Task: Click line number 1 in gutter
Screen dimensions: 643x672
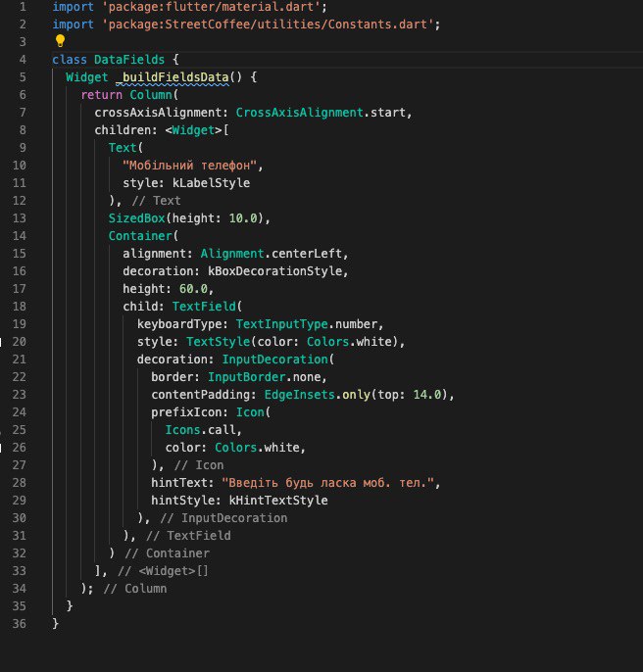Action: (x=23, y=7)
